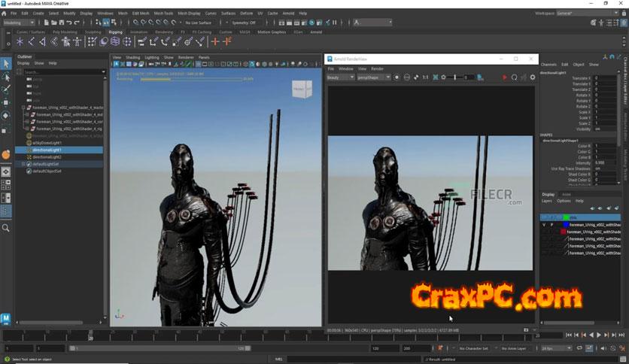Click the red render play button in Arnold RenderView
The height and width of the screenshot is (364, 629).
[x=505, y=77]
